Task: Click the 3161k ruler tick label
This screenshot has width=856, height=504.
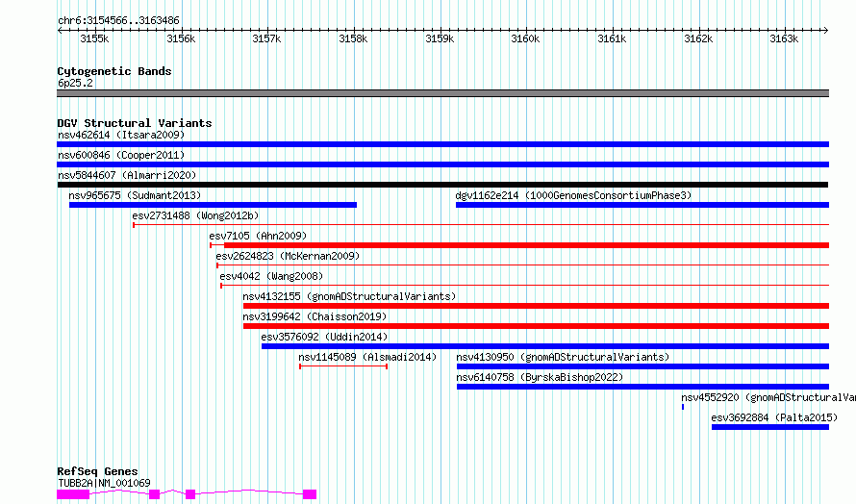Action: 612,38
